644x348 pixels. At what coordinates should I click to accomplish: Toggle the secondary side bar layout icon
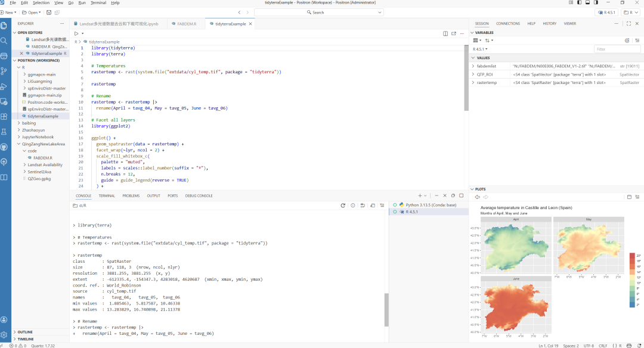(x=596, y=2)
